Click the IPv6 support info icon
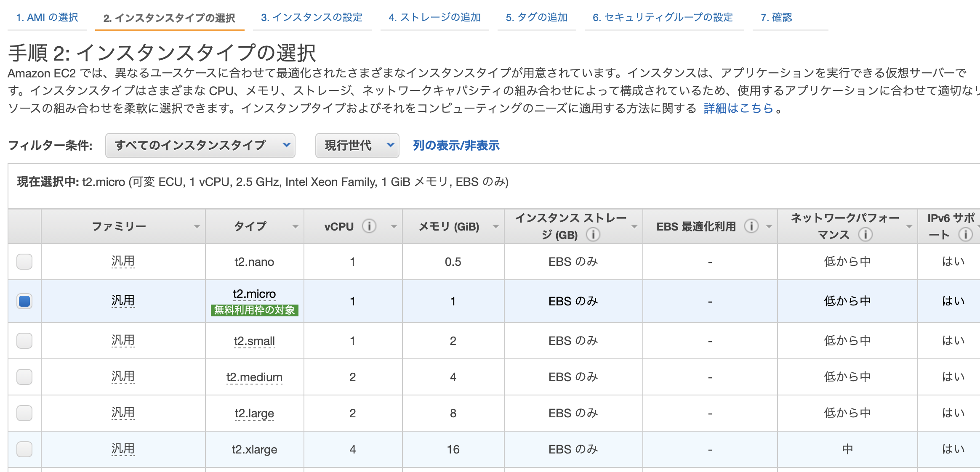 pos(966,234)
